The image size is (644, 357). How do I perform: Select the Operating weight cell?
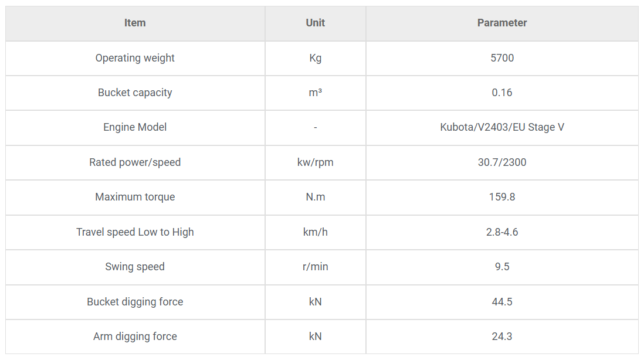pos(135,58)
